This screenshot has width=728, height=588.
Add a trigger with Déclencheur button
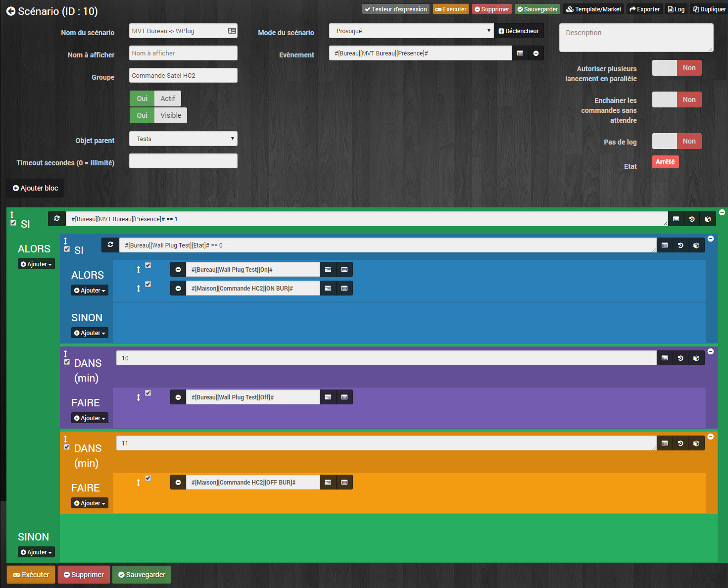click(519, 31)
